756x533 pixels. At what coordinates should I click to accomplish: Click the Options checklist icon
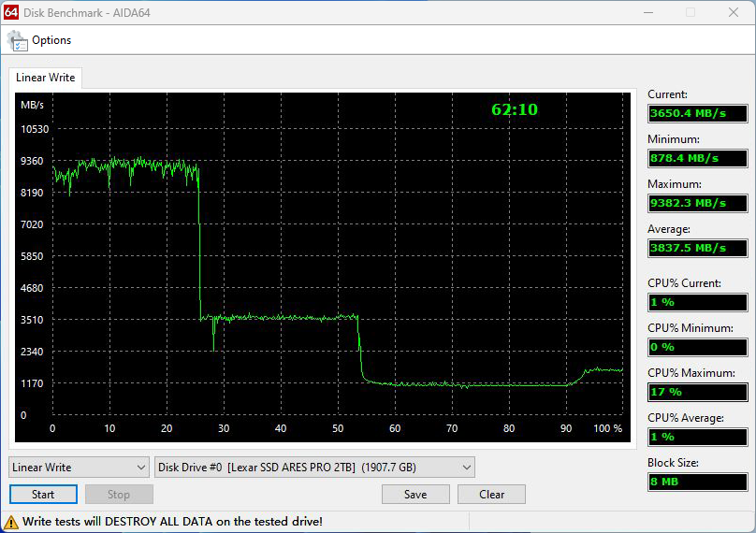coord(17,40)
